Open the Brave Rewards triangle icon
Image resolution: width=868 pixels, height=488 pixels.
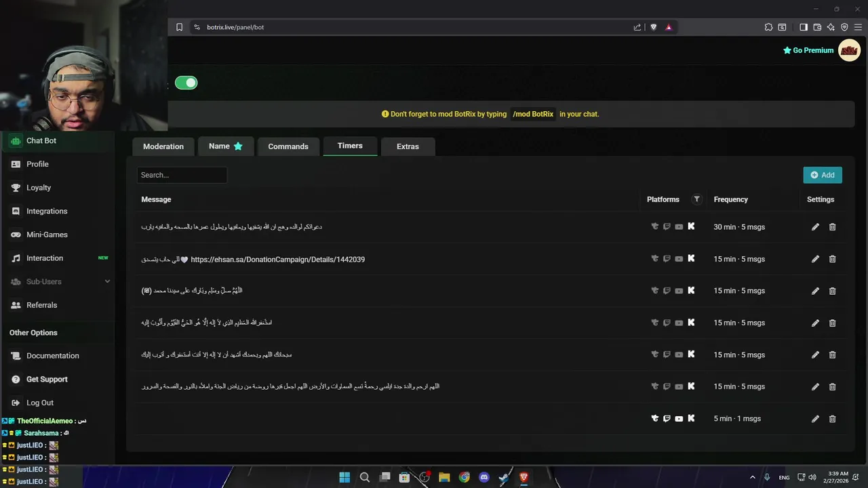[x=669, y=27]
